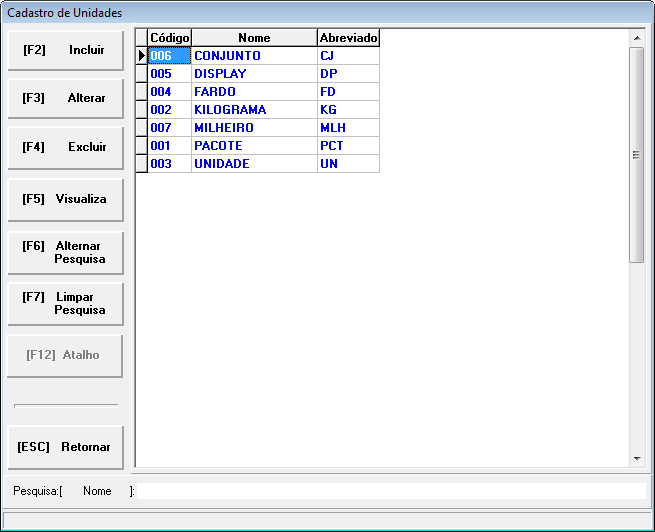655x532 pixels.
Task: Click the Nome column header
Action: (x=254, y=38)
